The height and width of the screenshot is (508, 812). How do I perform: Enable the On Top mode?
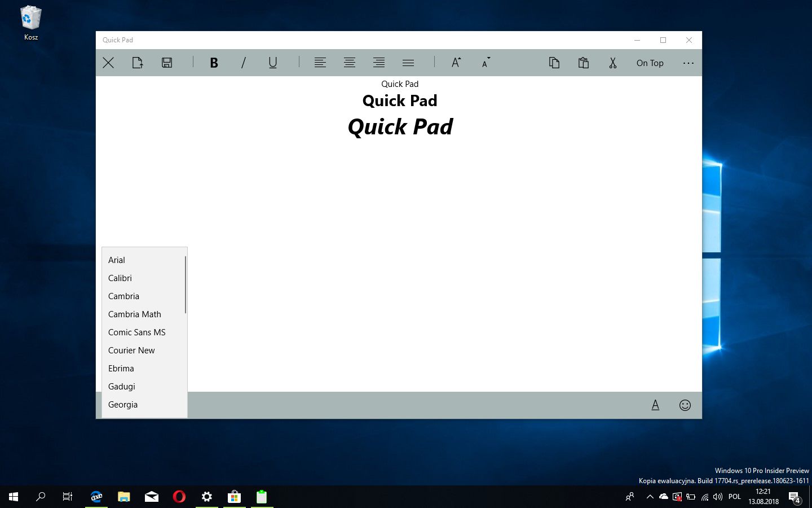(x=650, y=63)
